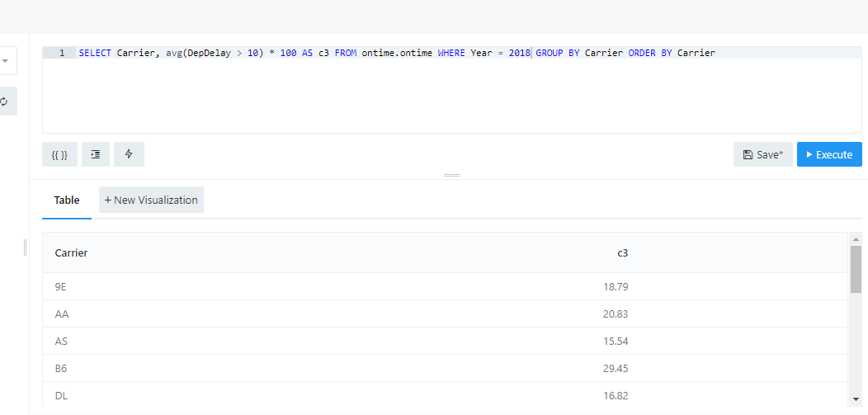Switch to the Table tab
Viewport: 868px width, 415px height.
[67, 200]
